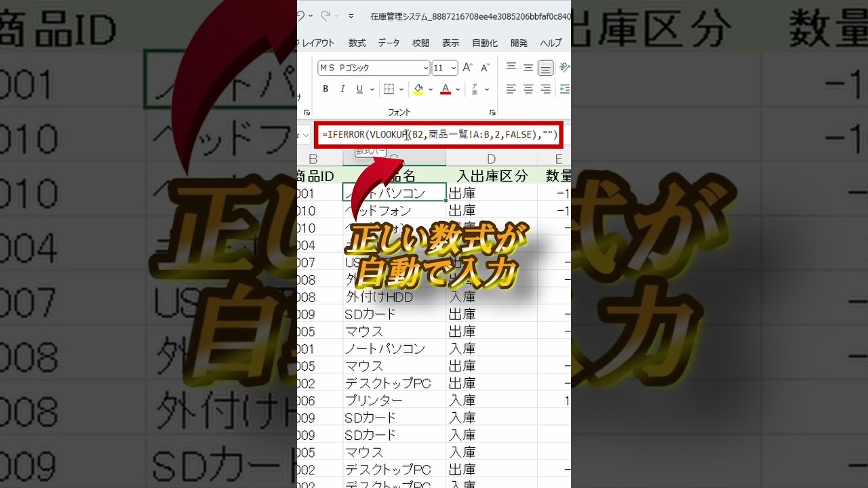
Task: Align text left in the cell
Action: click(x=511, y=89)
